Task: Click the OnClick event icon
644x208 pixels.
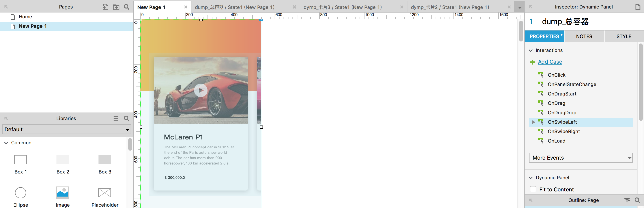Action: point(541,75)
